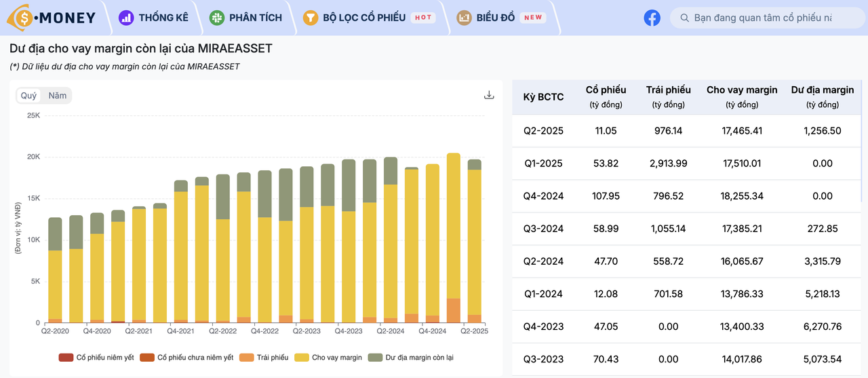This screenshot has width=868, height=378.
Task: Click the Cổ phiếu column header
Action: (606, 96)
